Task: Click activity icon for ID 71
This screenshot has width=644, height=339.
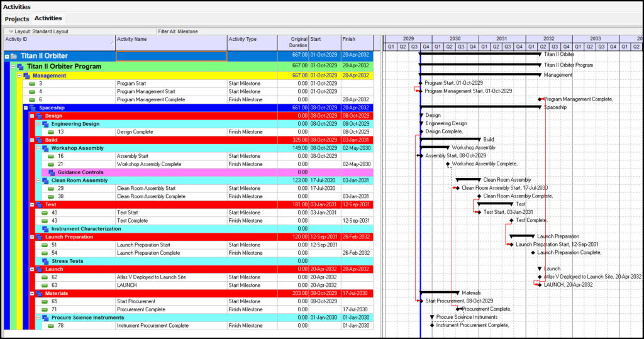Action: pos(45,309)
